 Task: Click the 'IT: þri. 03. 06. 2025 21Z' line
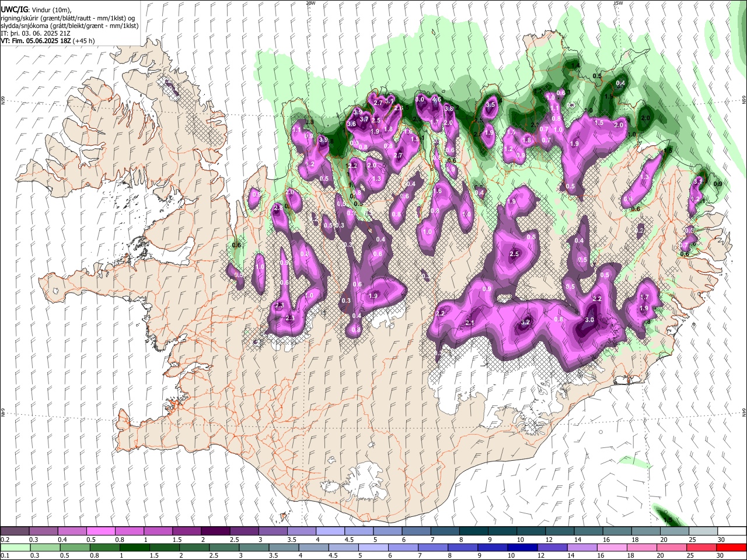(36, 33)
